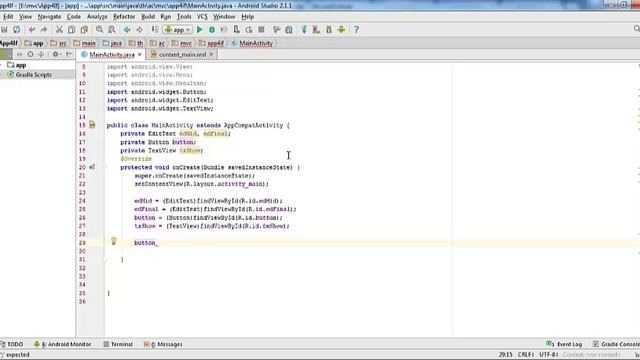640x360 pixels.
Task: Navigate Back with the left arrow icon
Action: pos(127,29)
